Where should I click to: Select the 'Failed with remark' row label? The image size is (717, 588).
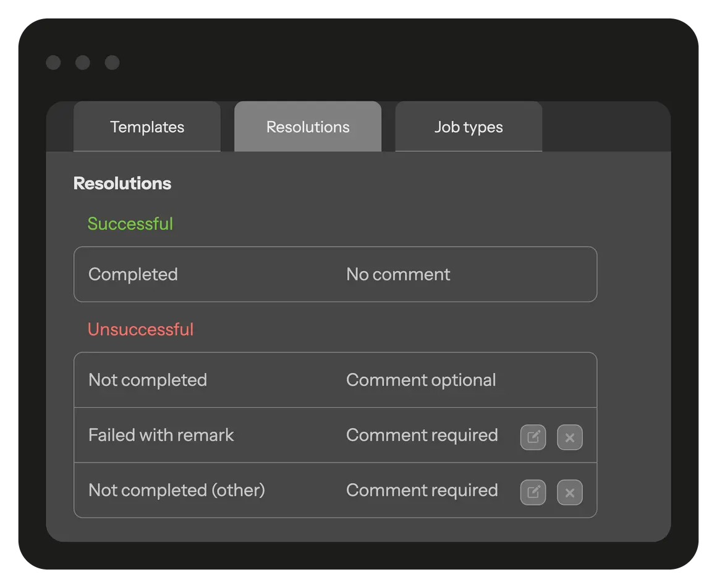161,435
